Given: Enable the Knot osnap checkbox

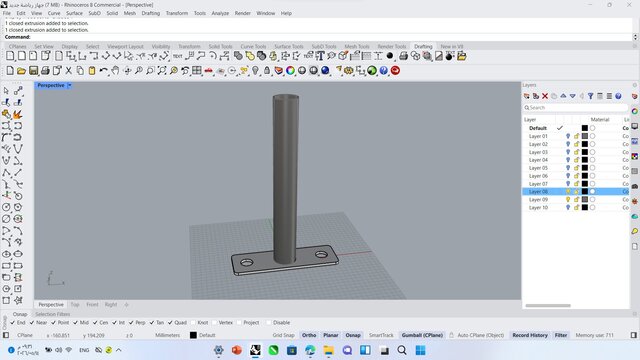Looking at the screenshot, I should pos(193,322).
